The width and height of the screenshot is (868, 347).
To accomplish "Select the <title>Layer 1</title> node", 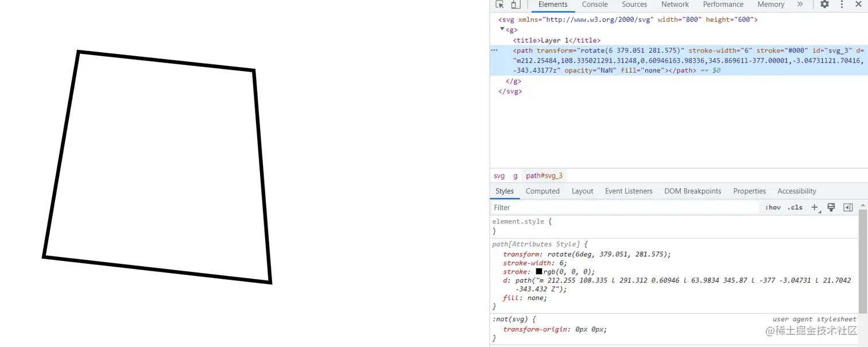I will [557, 40].
